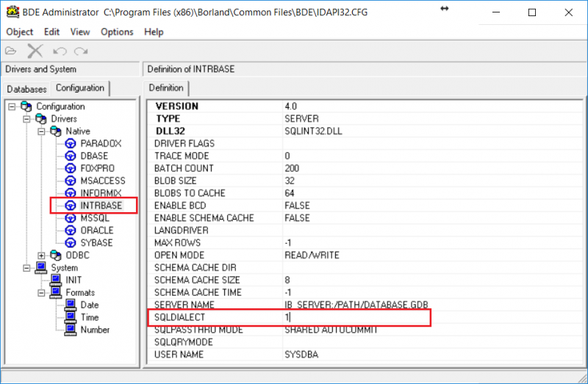
Task: Click the ENABLE BCD value FALSE
Action: click(x=298, y=206)
